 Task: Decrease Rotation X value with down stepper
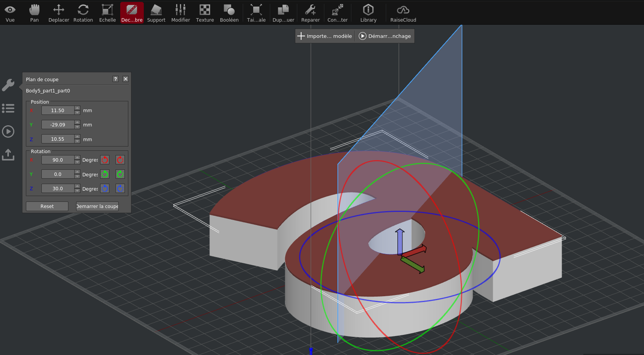point(77,162)
